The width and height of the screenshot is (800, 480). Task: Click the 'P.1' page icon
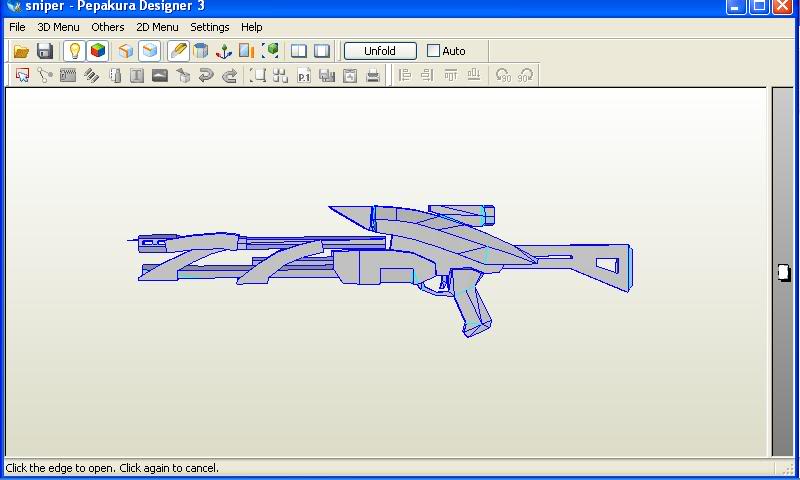tap(304, 75)
